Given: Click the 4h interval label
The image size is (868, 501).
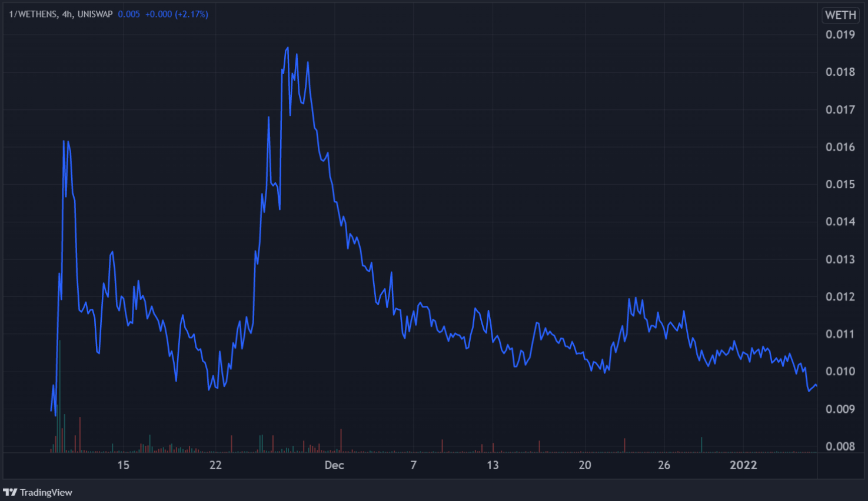Looking at the screenshot, I should (x=68, y=14).
